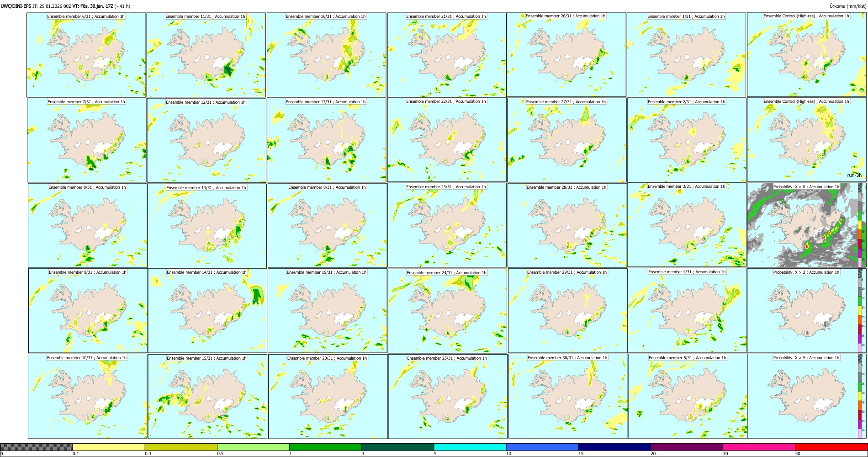Open the Ensemble member 15/31 map panel
The height and width of the screenshot is (457, 868).
point(207,396)
